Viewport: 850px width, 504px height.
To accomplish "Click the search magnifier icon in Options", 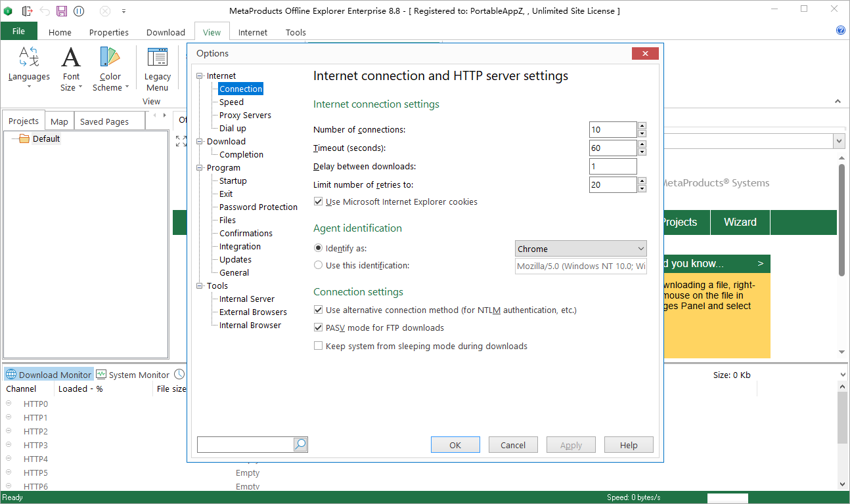I will (x=300, y=445).
